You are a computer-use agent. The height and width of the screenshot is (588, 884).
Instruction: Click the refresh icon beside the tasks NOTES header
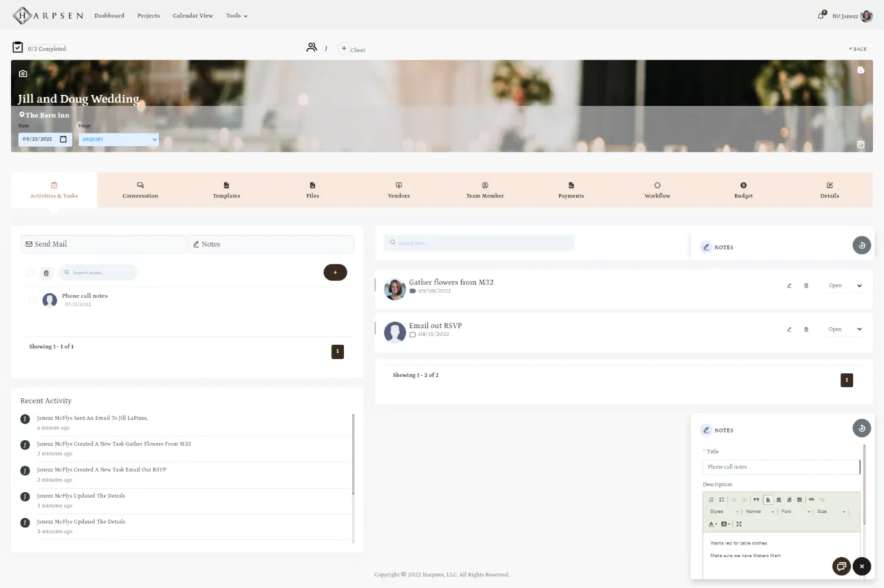[862, 245]
